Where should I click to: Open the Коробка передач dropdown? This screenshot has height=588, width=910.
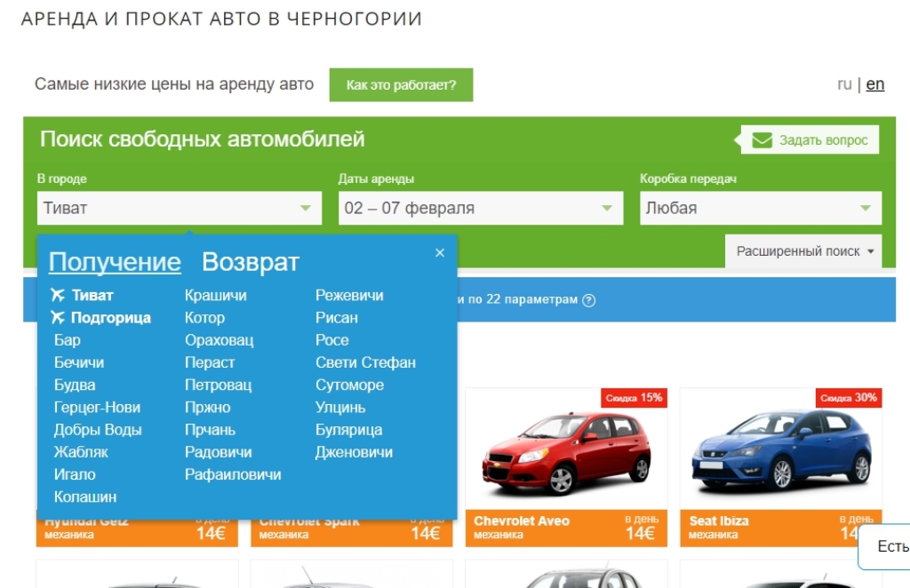760,209
